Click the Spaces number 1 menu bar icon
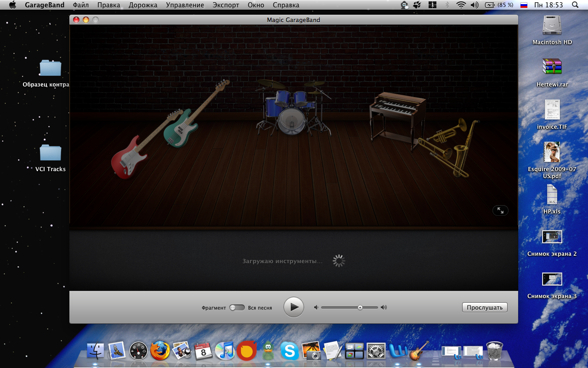Screen dimensions: 588x368 [x=432, y=5]
